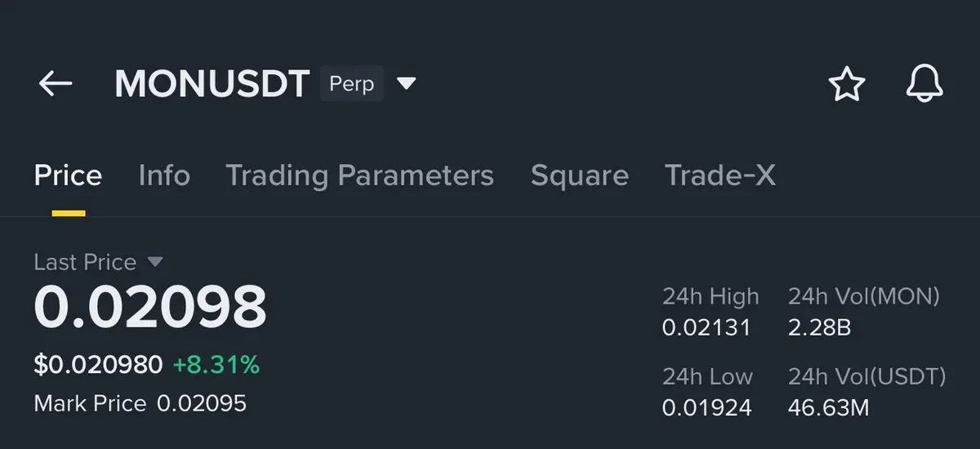Image resolution: width=980 pixels, height=449 pixels.
Task: Tap the $0.020980 fiat price
Action: pos(98,365)
